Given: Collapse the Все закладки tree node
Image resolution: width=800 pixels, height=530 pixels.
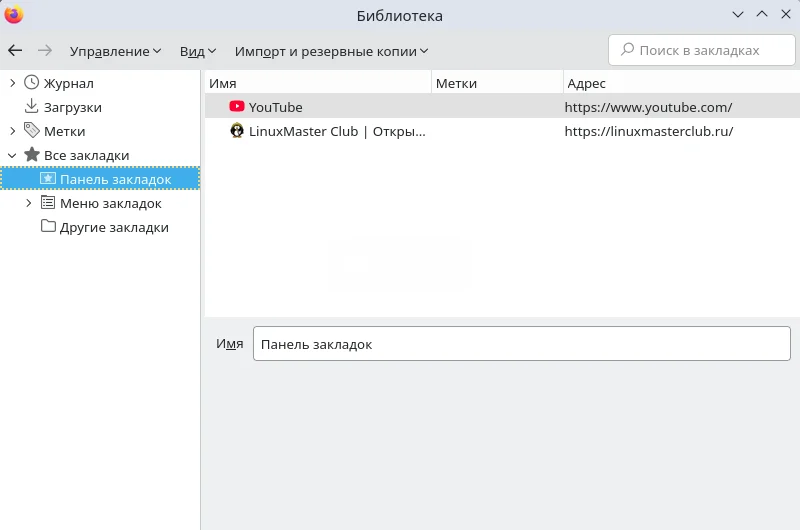Looking at the screenshot, I should 12,155.
